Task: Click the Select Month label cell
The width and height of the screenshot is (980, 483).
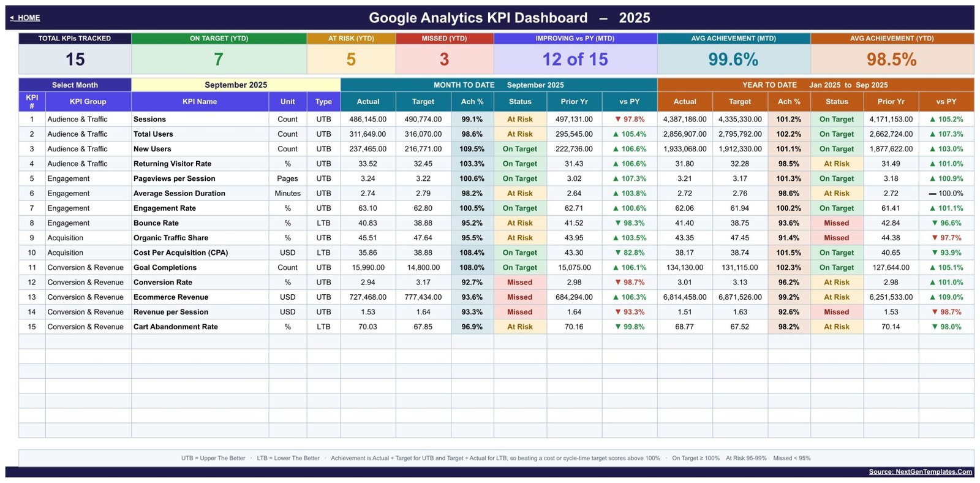Action: [75, 85]
